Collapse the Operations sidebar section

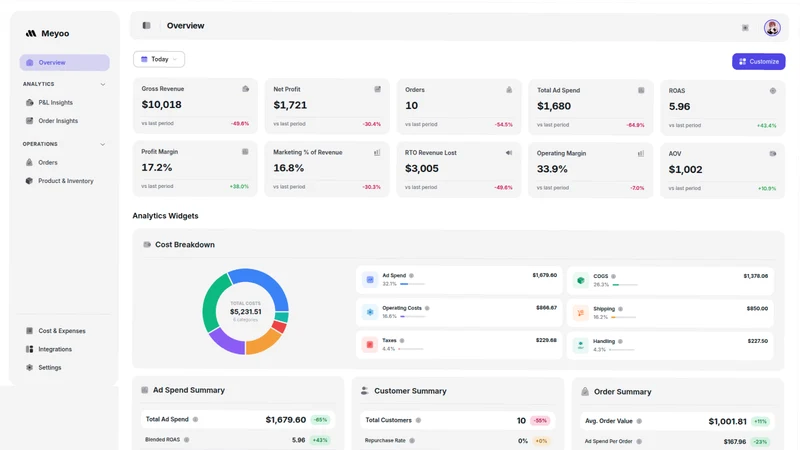pyautogui.click(x=103, y=144)
